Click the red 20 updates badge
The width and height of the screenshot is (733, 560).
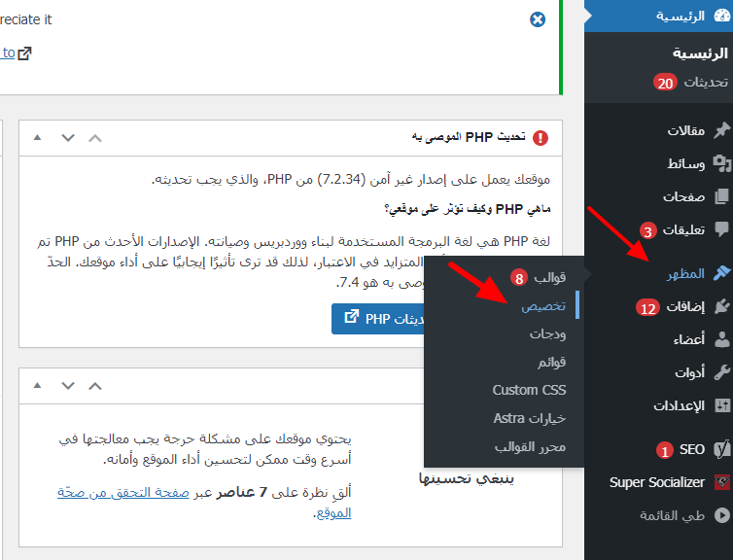[665, 83]
